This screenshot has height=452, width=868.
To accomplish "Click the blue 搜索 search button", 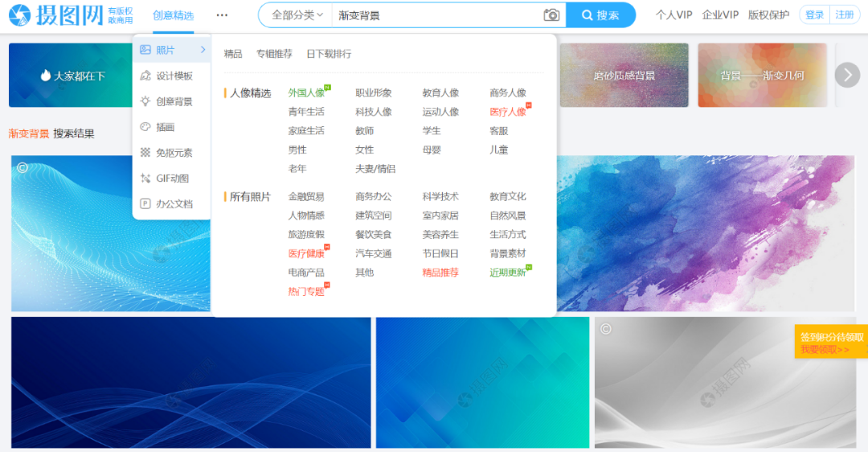I will [x=600, y=15].
